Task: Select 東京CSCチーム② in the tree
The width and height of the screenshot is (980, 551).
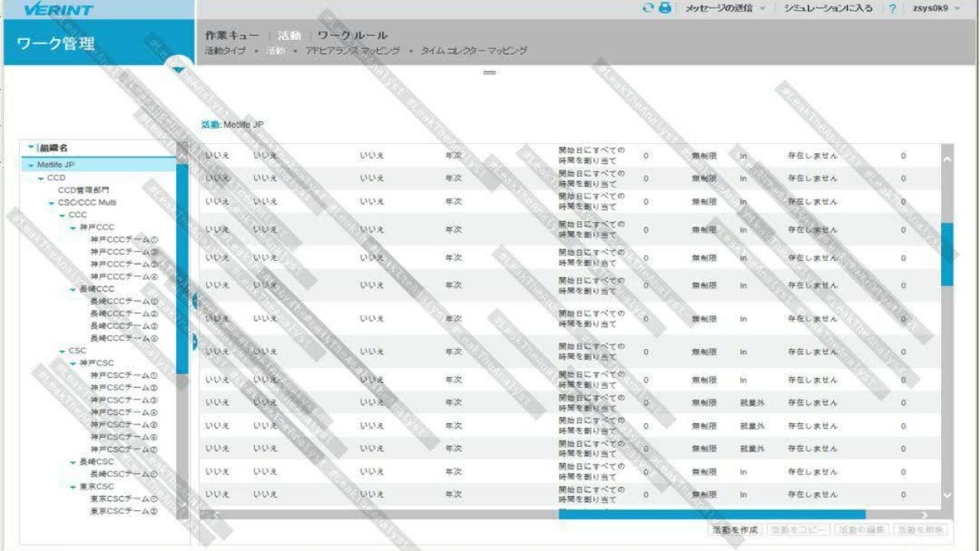Action: (124, 511)
